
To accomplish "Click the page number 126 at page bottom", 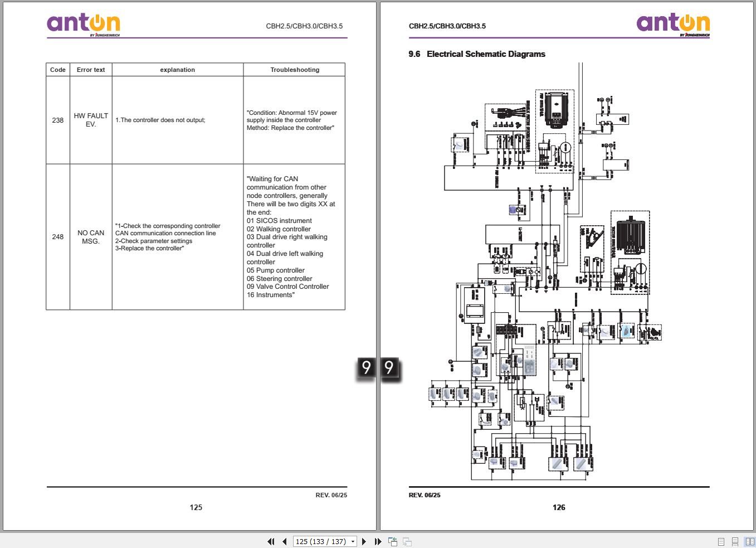I will (559, 507).
